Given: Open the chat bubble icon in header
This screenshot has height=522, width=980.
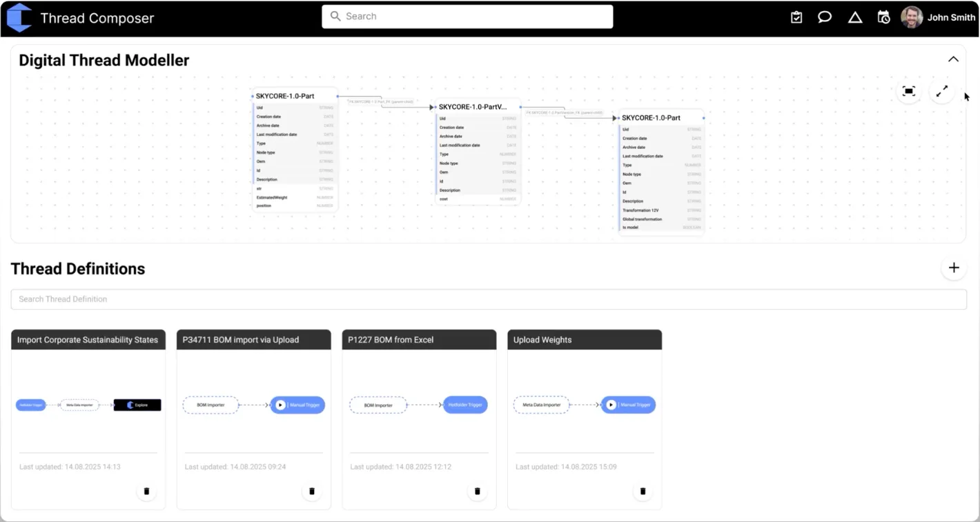Looking at the screenshot, I should click(x=825, y=17).
